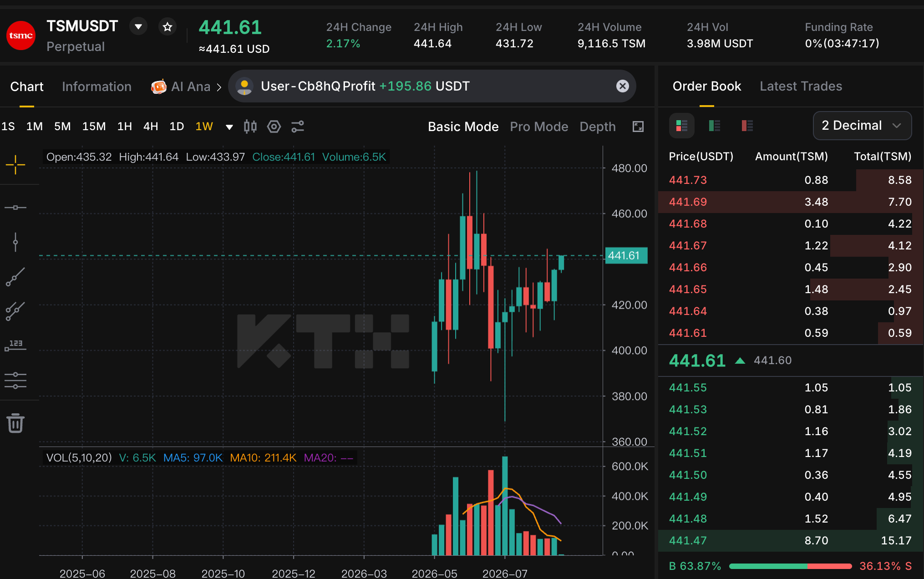This screenshot has width=924, height=579.
Task: Click ask price 441.69 row
Action: click(791, 202)
